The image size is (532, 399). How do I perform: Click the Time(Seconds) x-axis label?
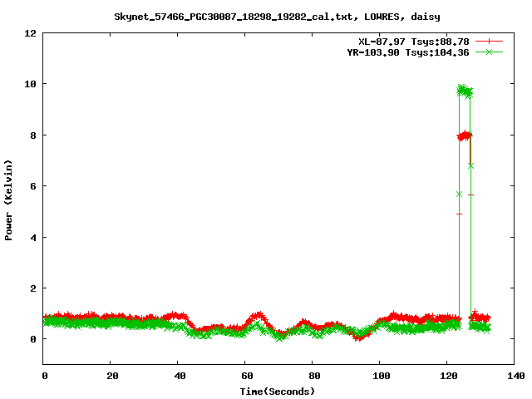pyautogui.click(x=278, y=392)
